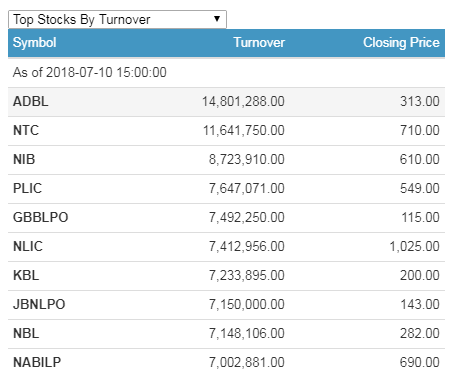This screenshot has width=453, height=376.
Task: Click the Closing Price column header
Action: (401, 43)
